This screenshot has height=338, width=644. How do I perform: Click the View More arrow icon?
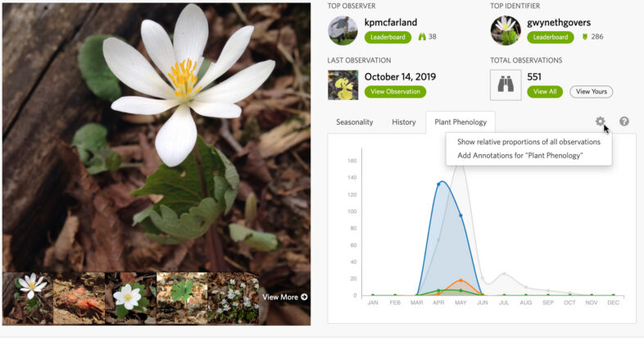pos(304,297)
